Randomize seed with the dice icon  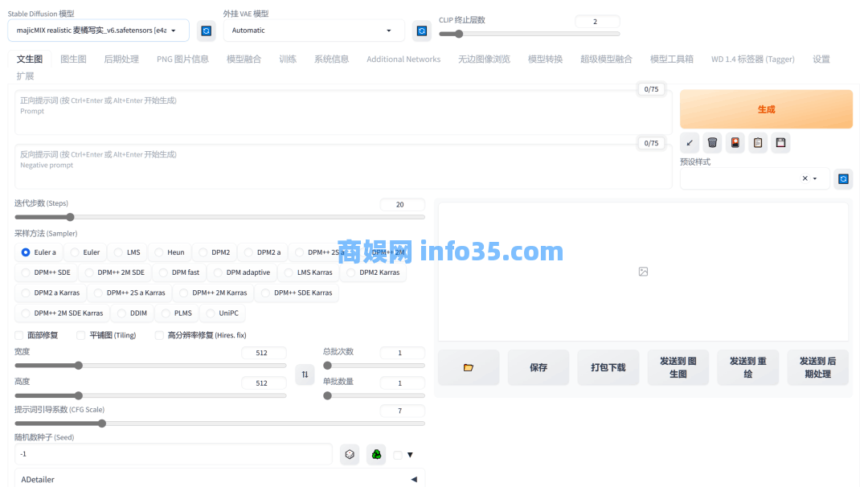point(350,454)
